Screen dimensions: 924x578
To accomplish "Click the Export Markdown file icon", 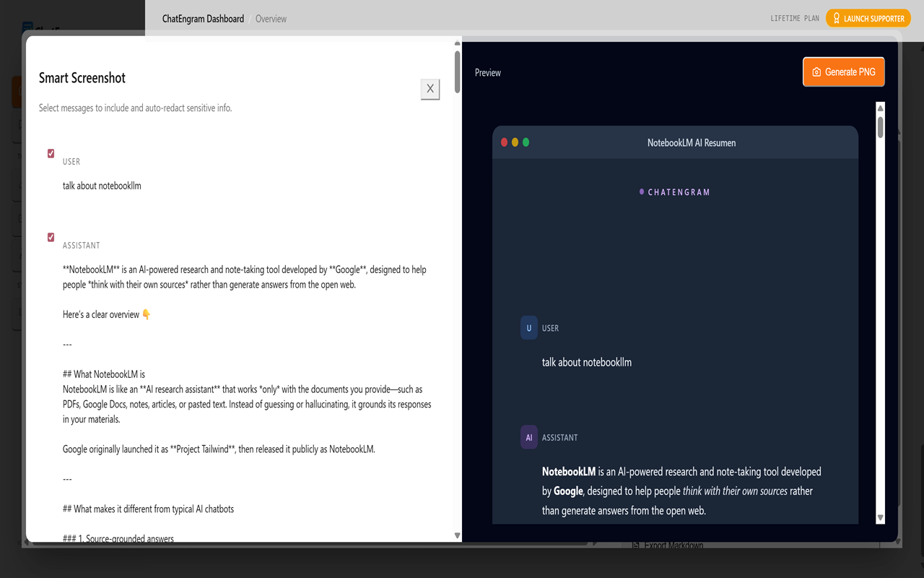I will point(636,544).
